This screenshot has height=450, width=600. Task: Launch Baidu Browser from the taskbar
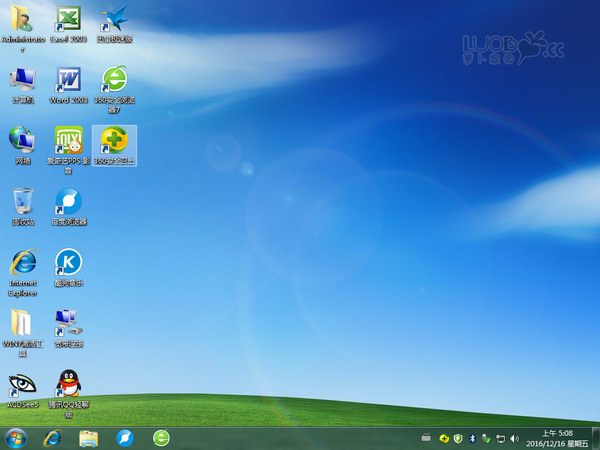click(x=125, y=439)
